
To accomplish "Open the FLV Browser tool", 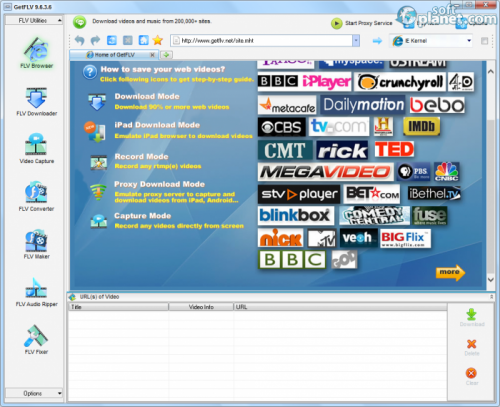I will [36, 53].
